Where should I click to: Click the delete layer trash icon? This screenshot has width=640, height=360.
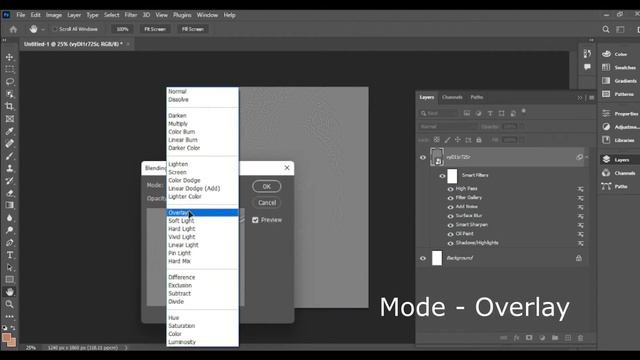(x=580, y=338)
